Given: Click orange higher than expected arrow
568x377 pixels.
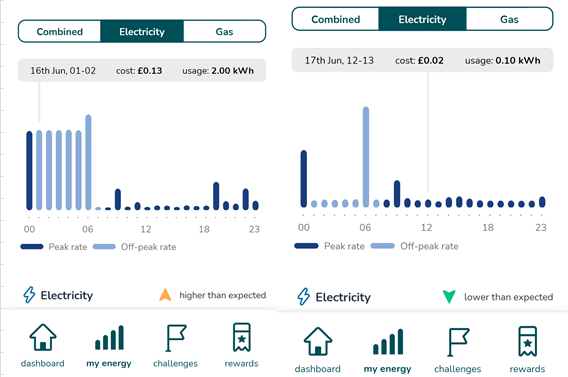Looking at the screenshot, I should coord(165,295).
